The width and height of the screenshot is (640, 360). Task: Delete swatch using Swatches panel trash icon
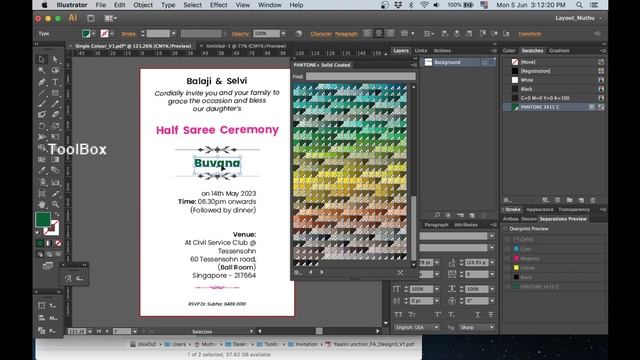(593, 200)
